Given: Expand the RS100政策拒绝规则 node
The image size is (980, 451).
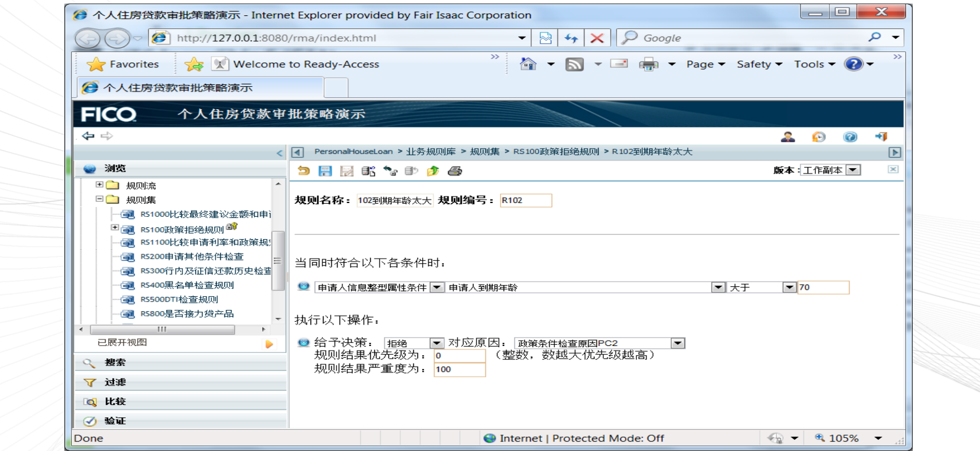Looking at the screenshot, I should click(x=115, y=227).
